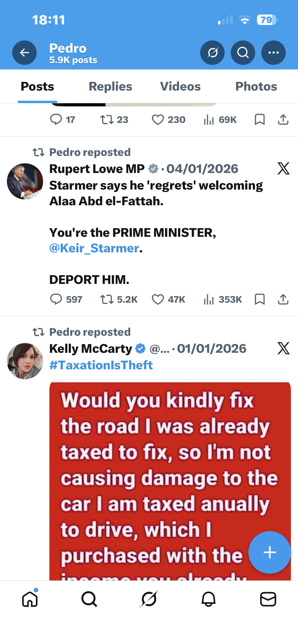Open the #TaxationIsTheft hashtag

point(101,365)
